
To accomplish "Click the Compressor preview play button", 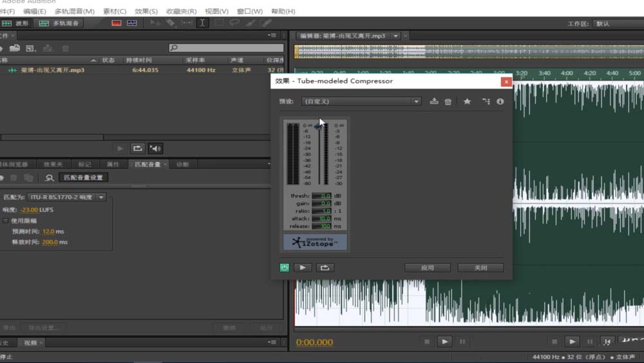I will 303,268.
